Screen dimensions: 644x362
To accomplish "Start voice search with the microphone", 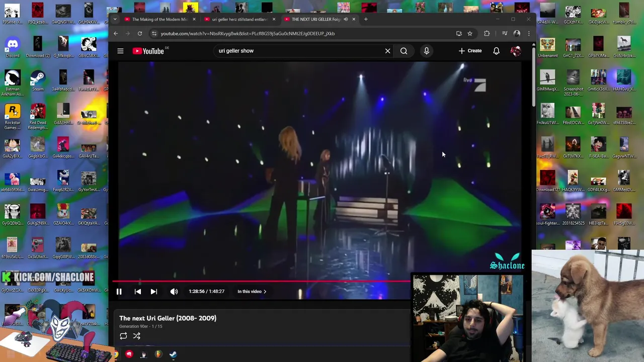I will coord(426,51).
